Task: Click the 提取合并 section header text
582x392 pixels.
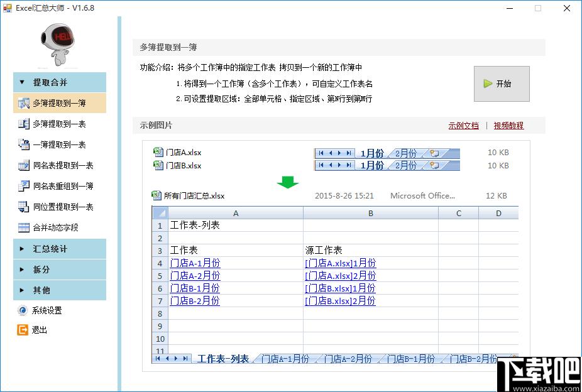Action: click(x=50, y=82)
